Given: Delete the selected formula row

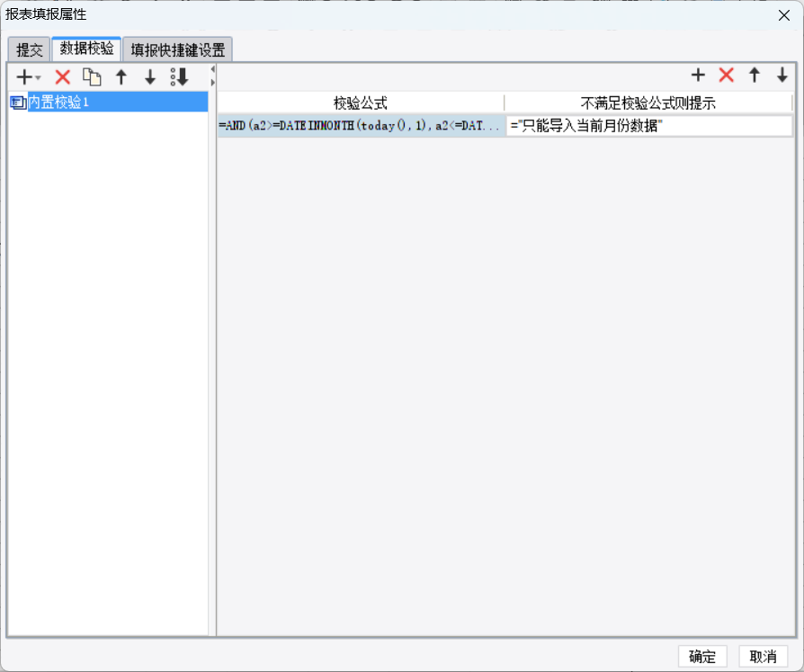Looking at the screenshot, I should 726,75.
